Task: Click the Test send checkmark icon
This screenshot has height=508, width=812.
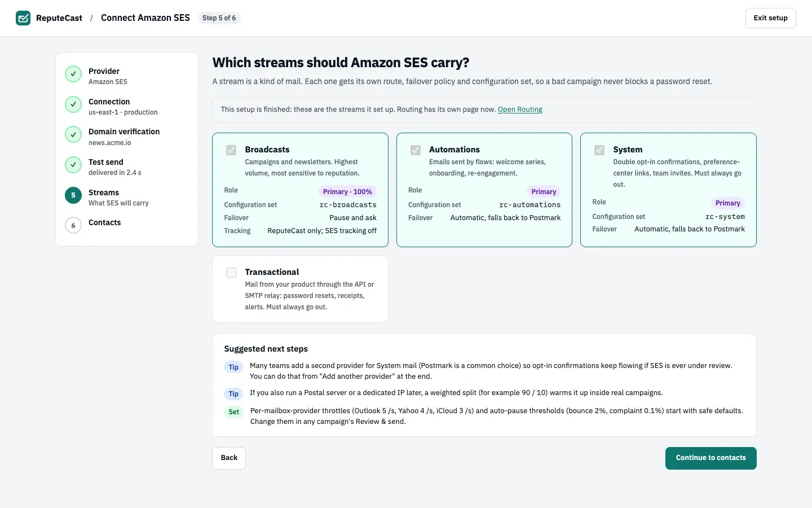Action: 73,165
